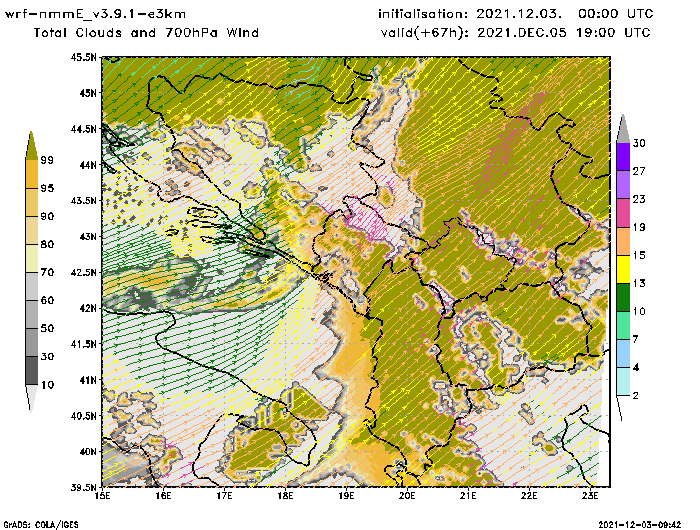
Task: Click the 60-70 light gray cloud swatch
Action: (x=31, y=287)
